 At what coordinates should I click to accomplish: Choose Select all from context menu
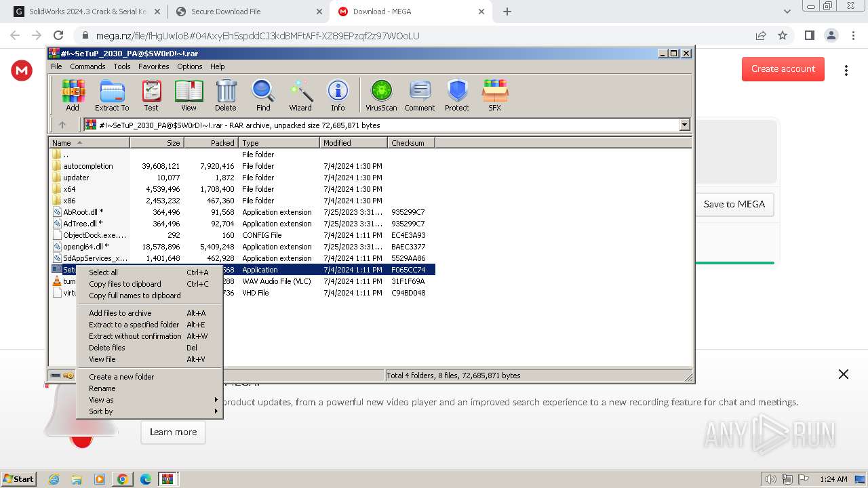coord(150,272)
